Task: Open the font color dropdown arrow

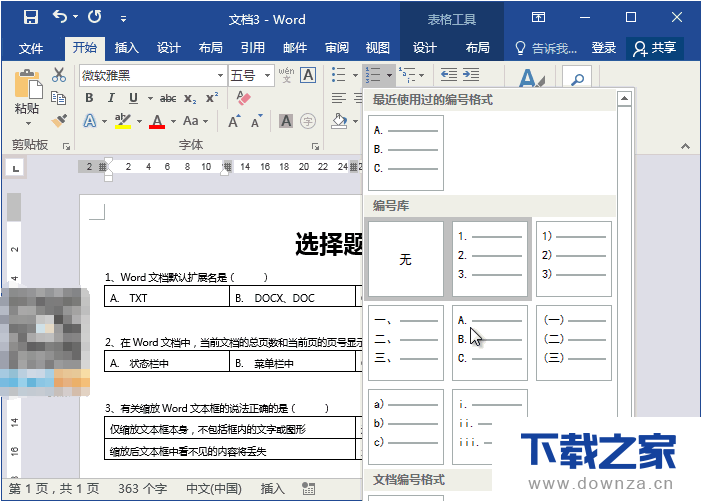Action: 173,121
